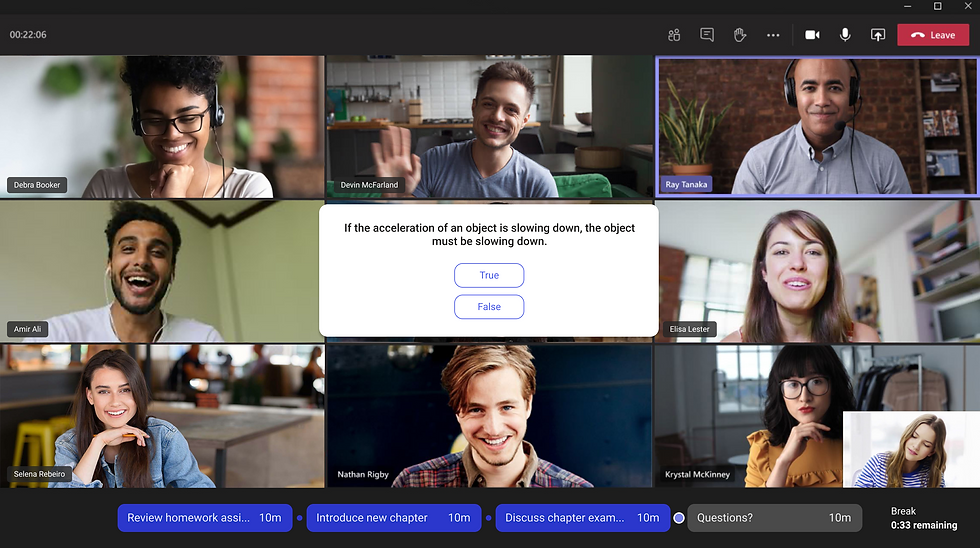Raise your hand in the meeting
The height and width of the screenshot is (548, 980).
[740, 35]
